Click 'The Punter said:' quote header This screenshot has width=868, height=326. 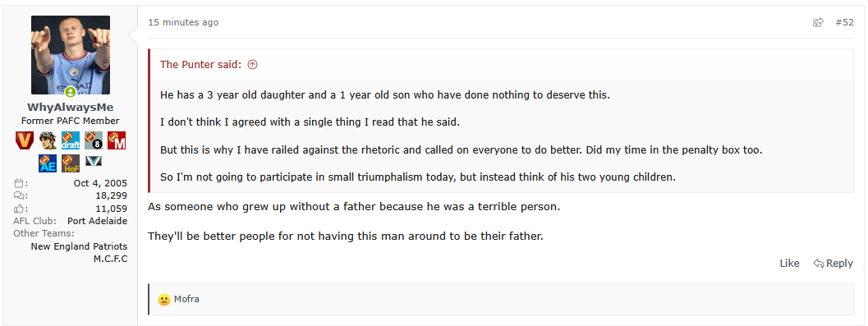(x=201, y=65)
